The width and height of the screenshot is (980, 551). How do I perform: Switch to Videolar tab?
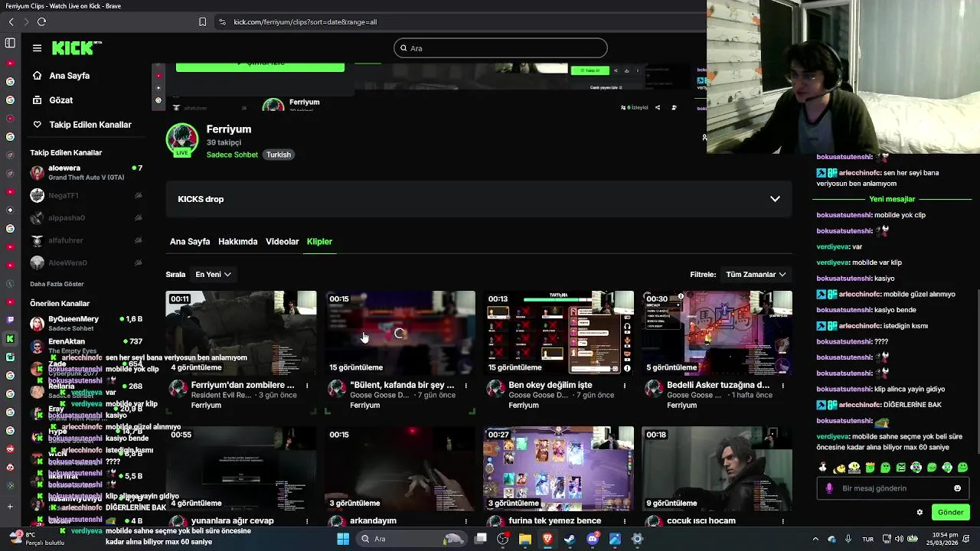(282, 242)
